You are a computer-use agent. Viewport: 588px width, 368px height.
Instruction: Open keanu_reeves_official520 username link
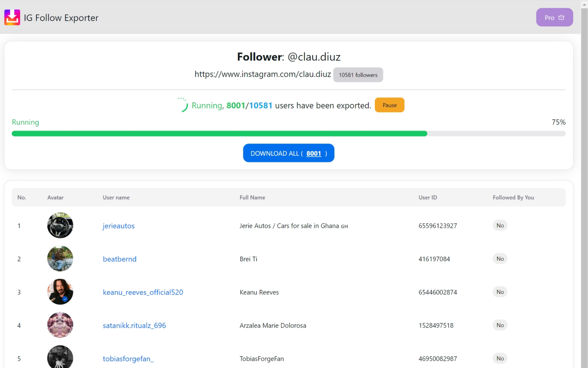pos(143,292)
